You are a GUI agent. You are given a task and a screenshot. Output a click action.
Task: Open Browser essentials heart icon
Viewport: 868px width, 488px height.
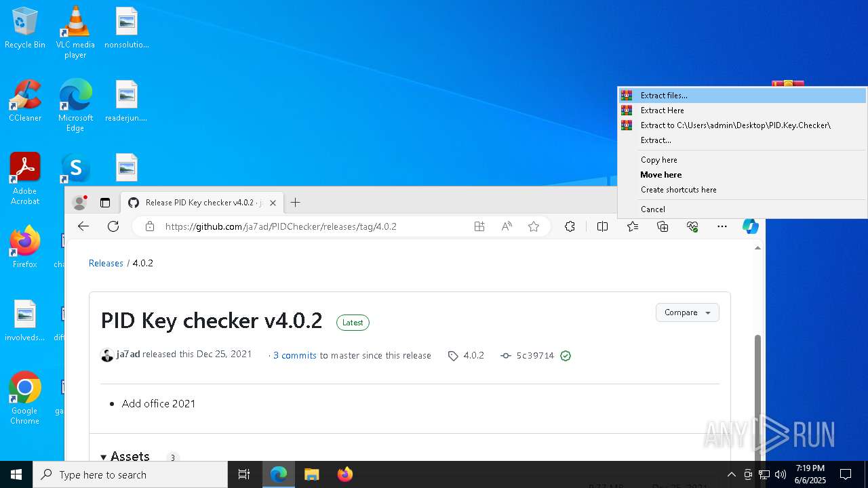(692, 226)
